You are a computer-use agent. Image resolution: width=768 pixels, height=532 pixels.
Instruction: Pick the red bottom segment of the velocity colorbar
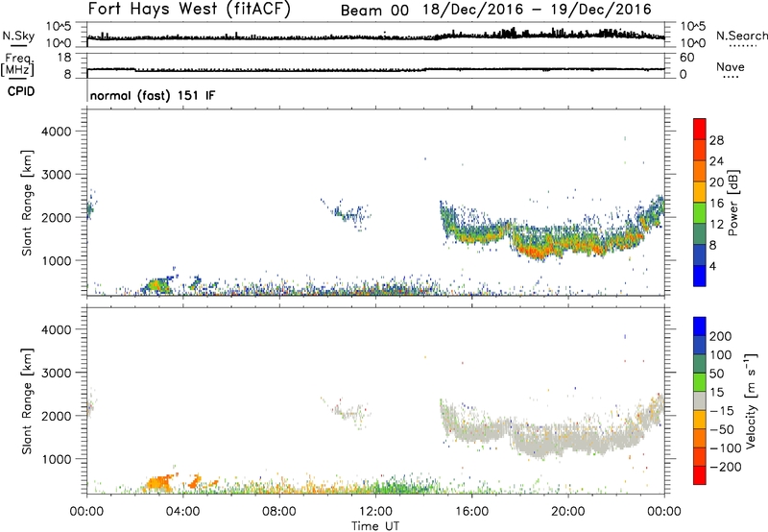coord(700,475)
